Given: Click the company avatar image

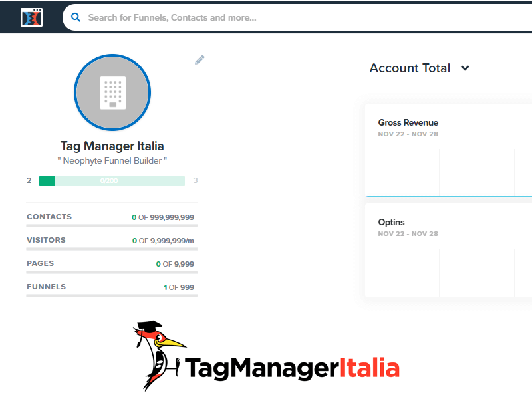Looking at the screenshot, I should coord(112,92).
